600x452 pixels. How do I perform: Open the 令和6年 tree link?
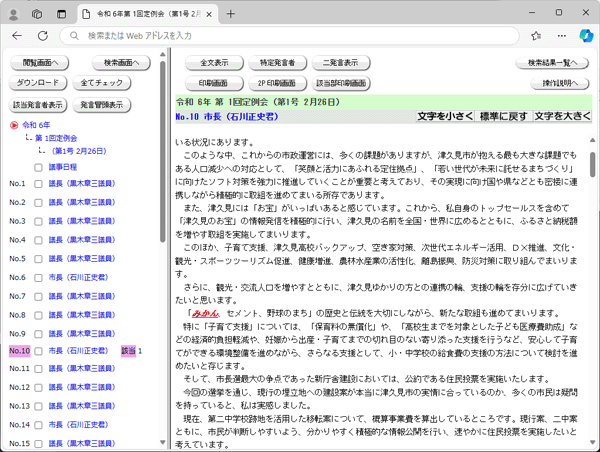[36, 125]
